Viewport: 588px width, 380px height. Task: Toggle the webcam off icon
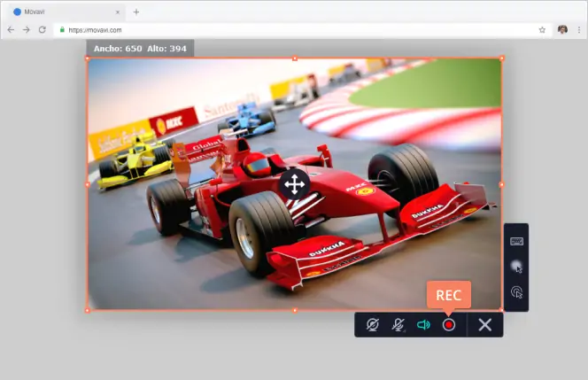click(x=373, y=324)
